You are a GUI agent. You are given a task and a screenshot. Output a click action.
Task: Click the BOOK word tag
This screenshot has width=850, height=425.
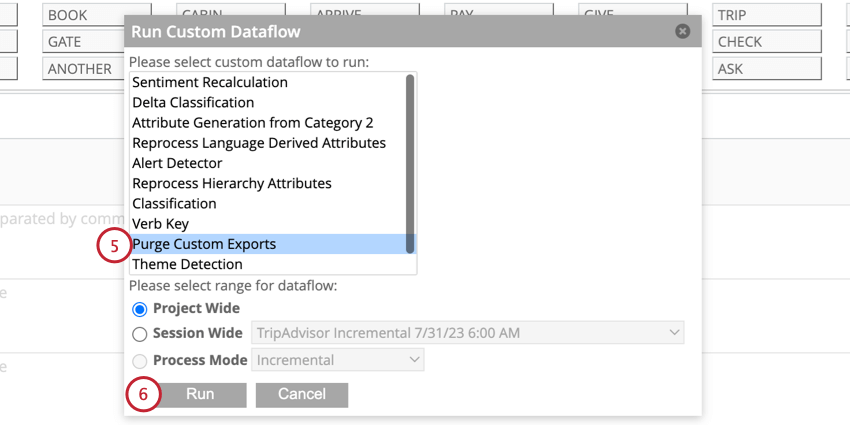pyautogui.click(x=78, y=15)
